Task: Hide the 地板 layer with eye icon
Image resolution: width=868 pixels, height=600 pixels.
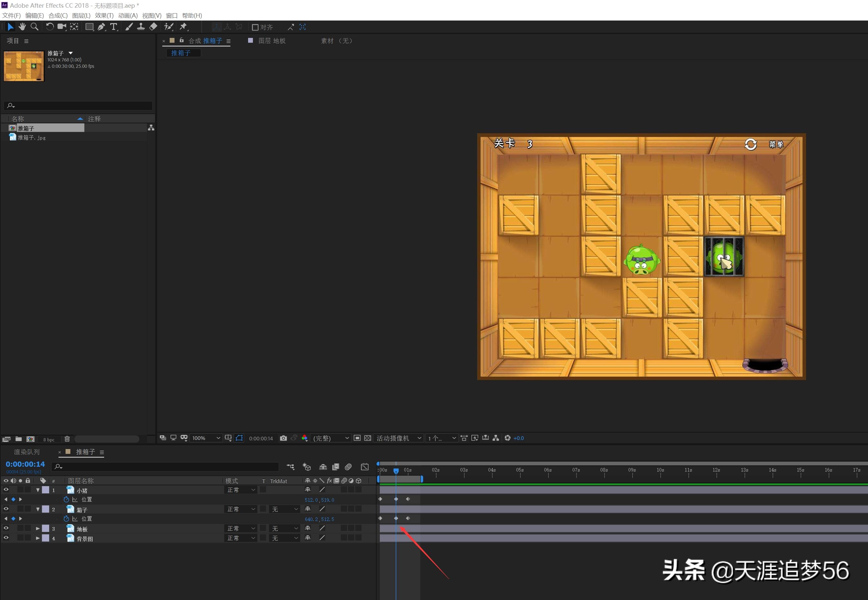Action: (x=6, y=528)
